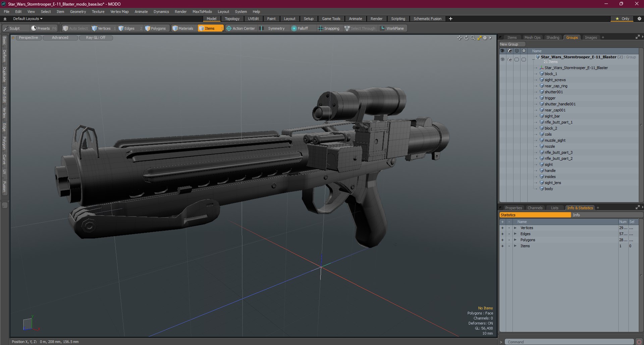Switch to the UVEdit layout tab
Screen dimensions: 644x345
(x=253, y=19)
